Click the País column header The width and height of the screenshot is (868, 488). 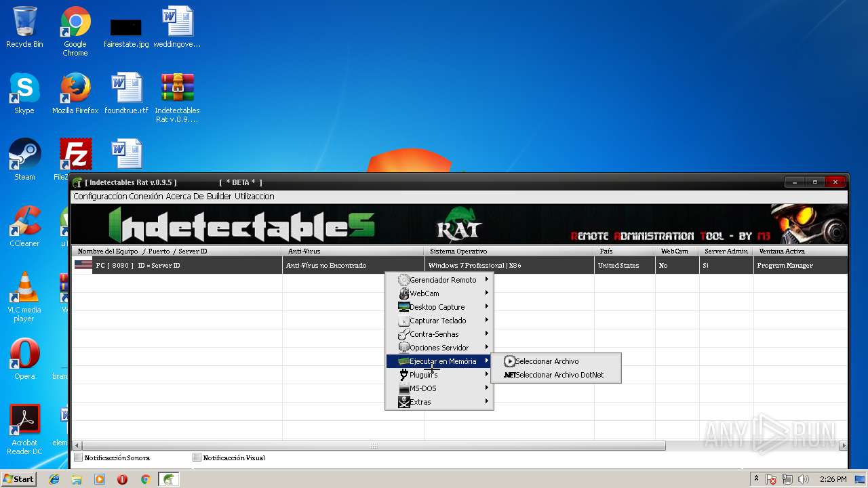click(625, 251)
